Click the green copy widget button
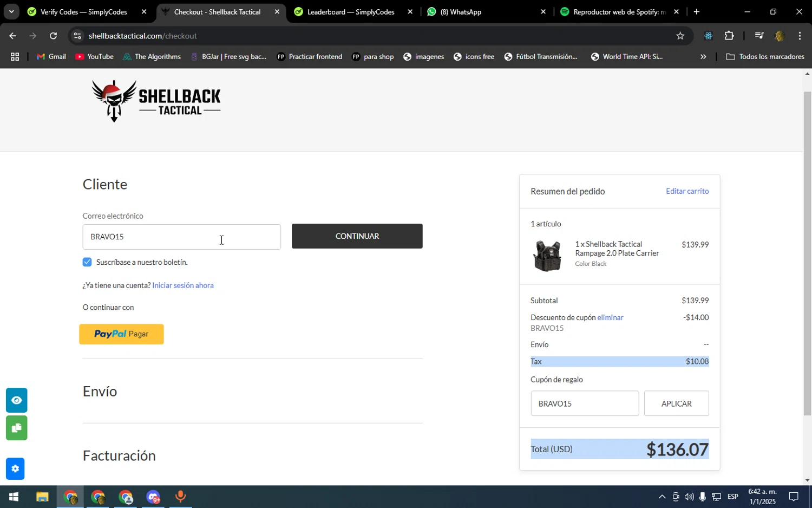Screen dimensions: 812x508 [17, 428]
